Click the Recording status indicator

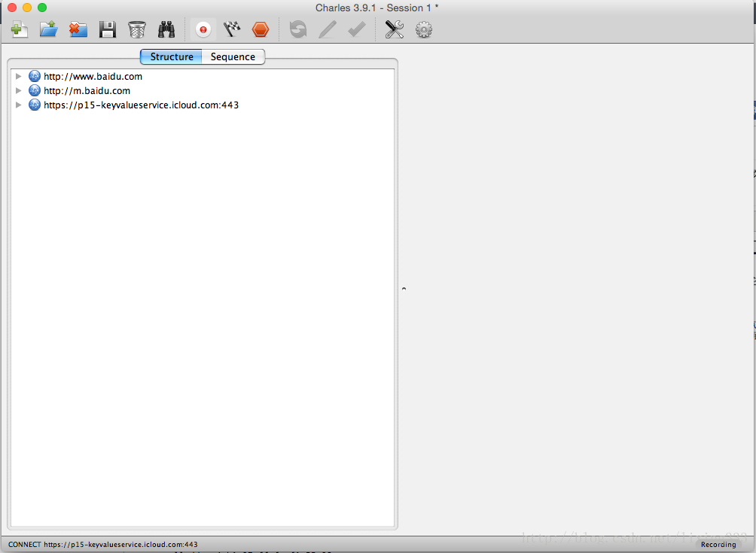(x=718, y=544)
